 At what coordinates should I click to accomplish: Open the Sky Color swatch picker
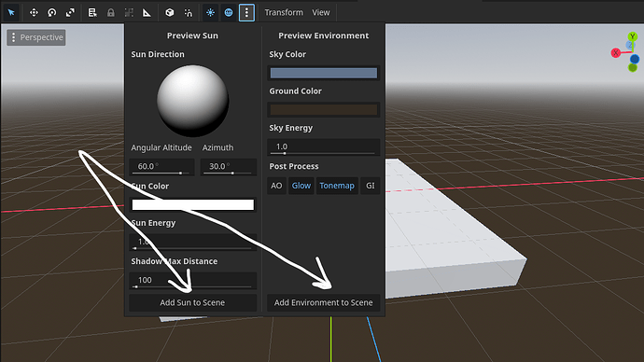click(x=324, y=73)
